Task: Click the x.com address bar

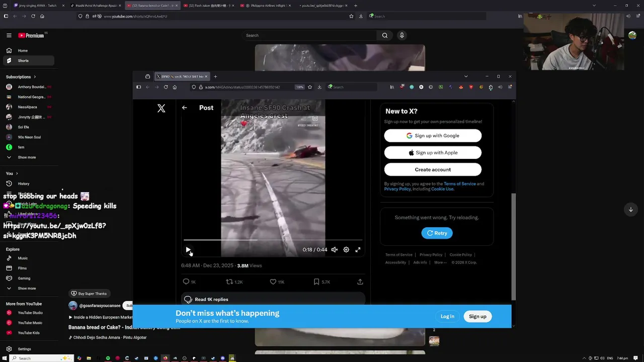Action: pyautogui.click(x=242, y=87)
